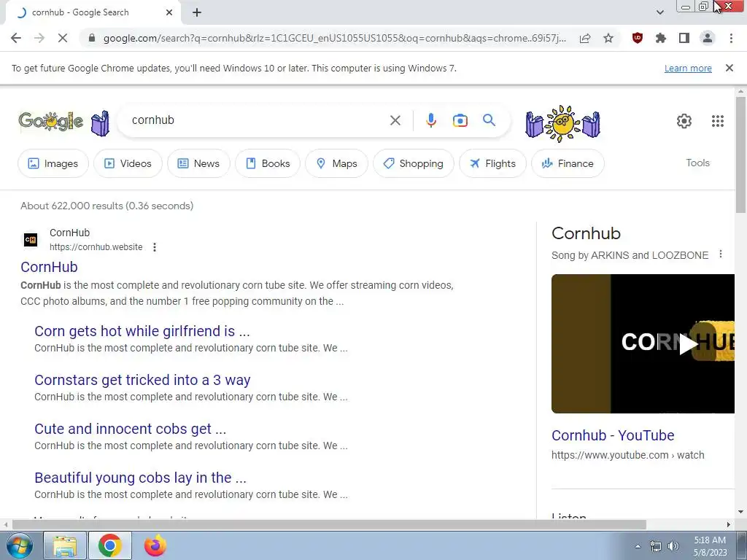
Task: Open the network tray icon
Action: 656,546
